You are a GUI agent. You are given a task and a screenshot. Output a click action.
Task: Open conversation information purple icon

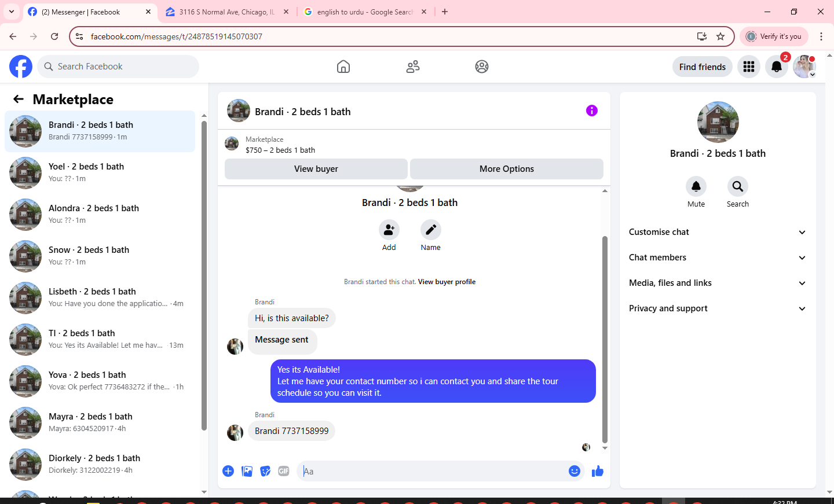[592, 111]
